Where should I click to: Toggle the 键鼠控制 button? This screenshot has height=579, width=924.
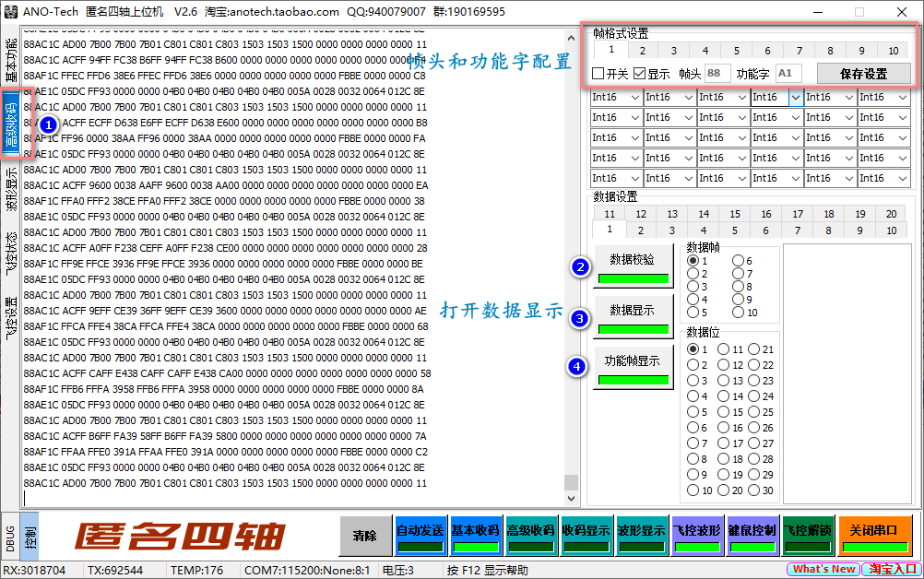(x=752, y=536)
